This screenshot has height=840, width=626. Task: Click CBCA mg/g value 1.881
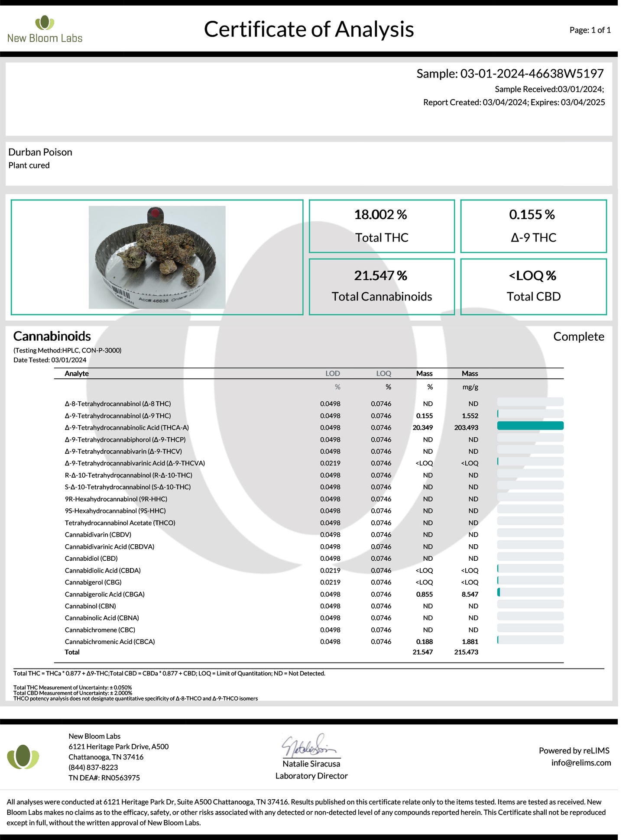[x=470, y=642]
